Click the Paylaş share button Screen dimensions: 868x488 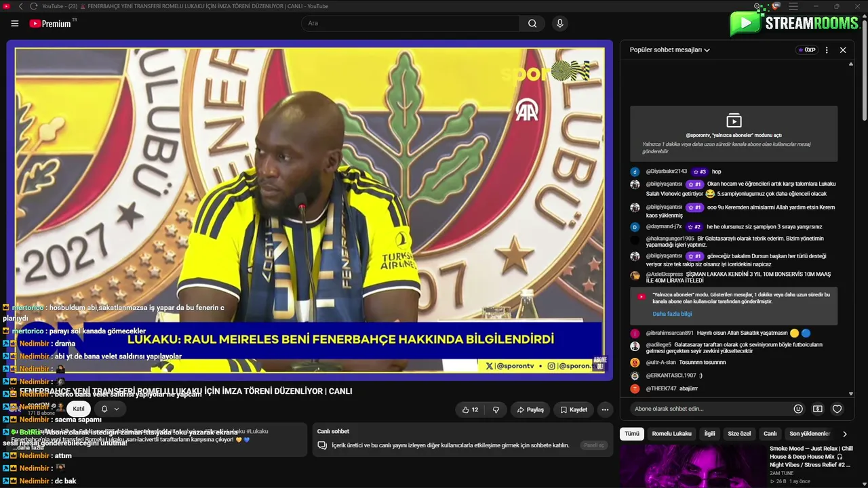click(x=530, y=409)
